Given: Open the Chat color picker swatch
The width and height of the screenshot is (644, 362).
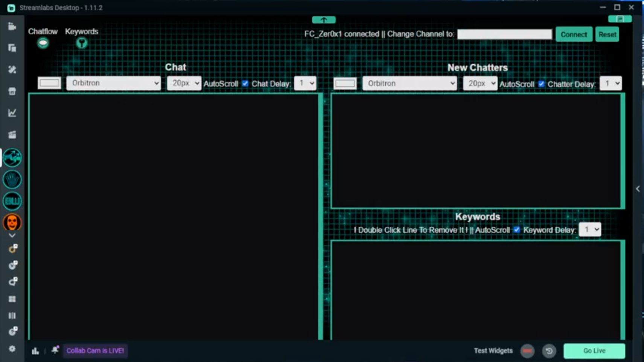Looking at the screenshot, I should [x=49, y=83].
